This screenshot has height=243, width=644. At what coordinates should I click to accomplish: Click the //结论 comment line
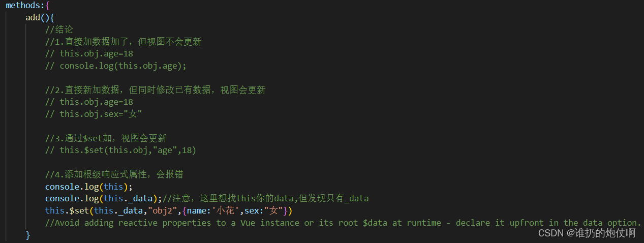click(x=59, y=29)
